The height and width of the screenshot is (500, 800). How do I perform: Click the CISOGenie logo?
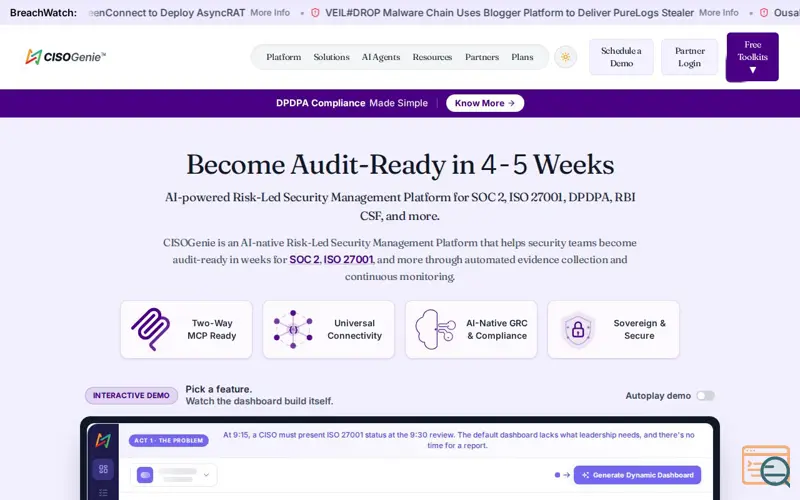(65, 57)
